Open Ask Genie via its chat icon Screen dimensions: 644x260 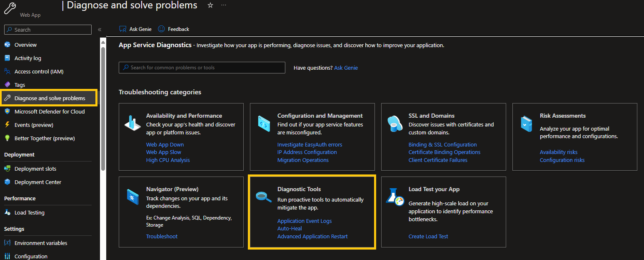click(x=122, y=29)
